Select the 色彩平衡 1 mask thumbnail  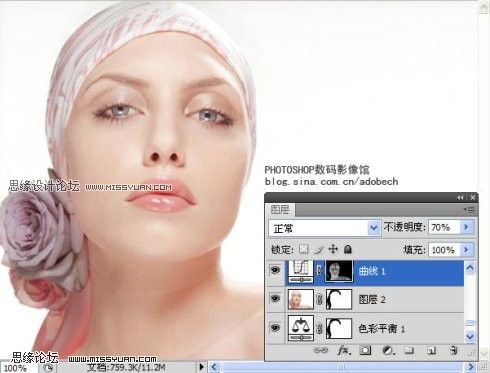click(x=339, y=328)
